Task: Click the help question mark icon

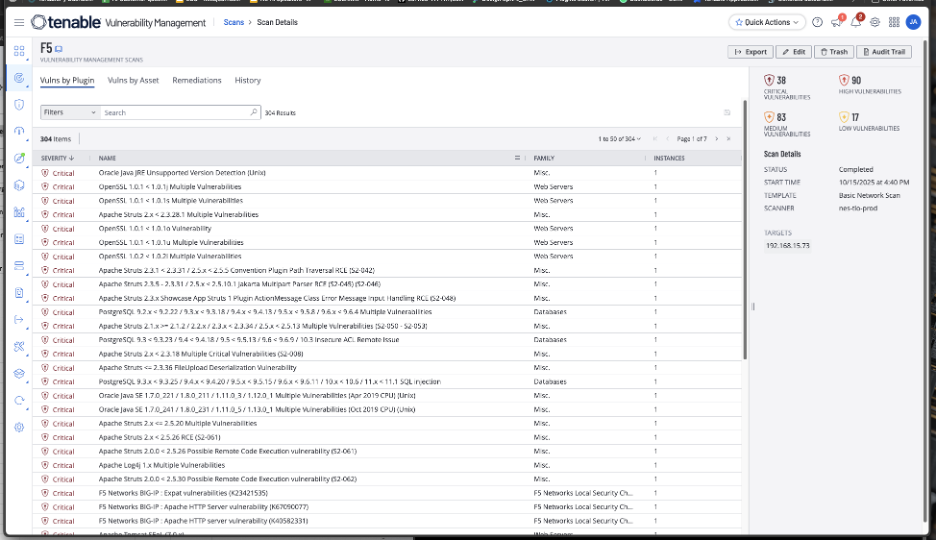Action: [x=817, y=22]
